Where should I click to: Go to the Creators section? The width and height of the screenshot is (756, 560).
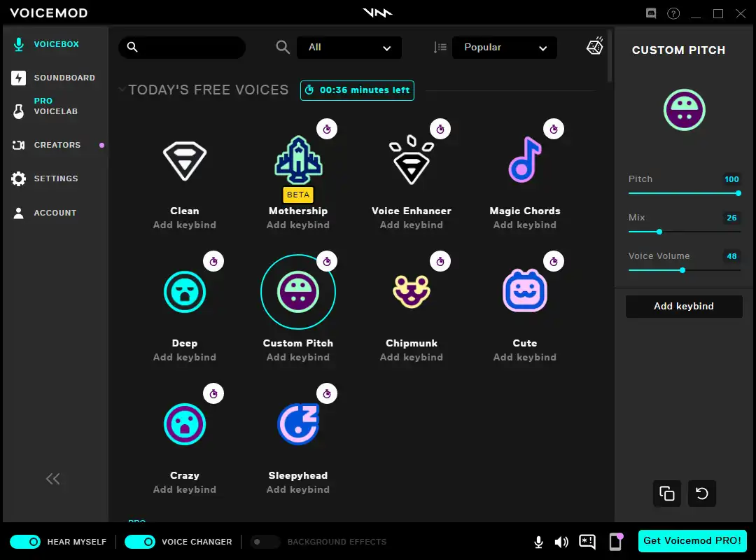point(55,145)
